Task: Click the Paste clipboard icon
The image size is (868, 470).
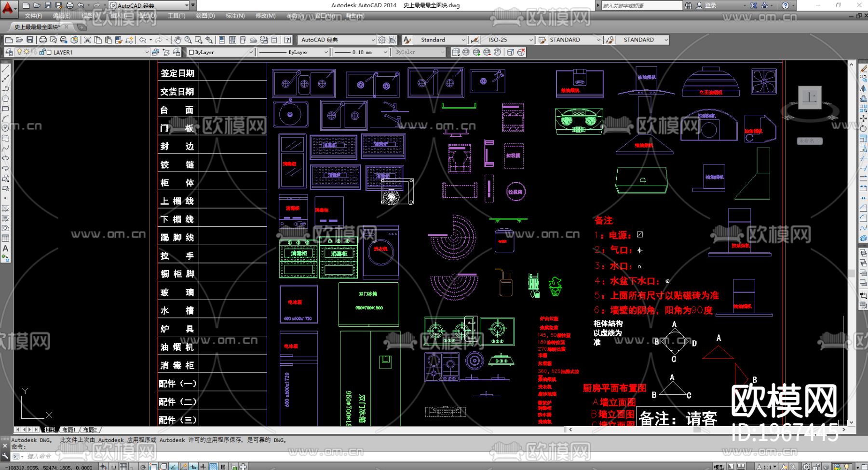Action: click(108, 40)
